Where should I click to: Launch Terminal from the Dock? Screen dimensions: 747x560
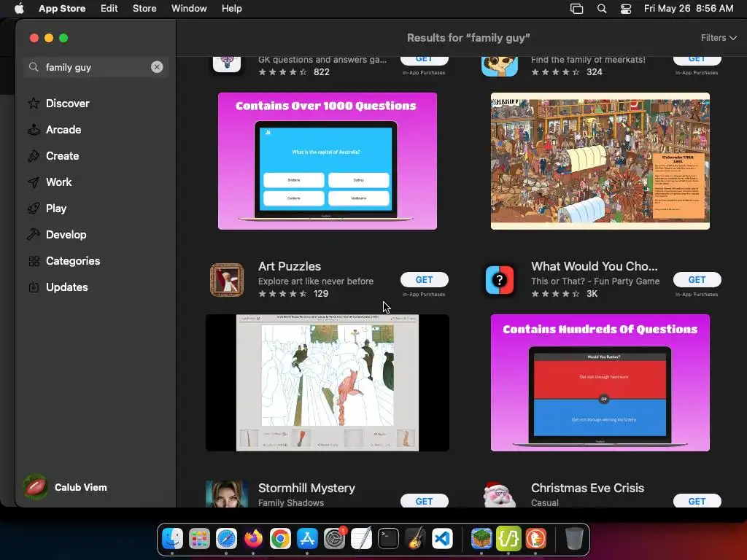[x=388, y=539]
